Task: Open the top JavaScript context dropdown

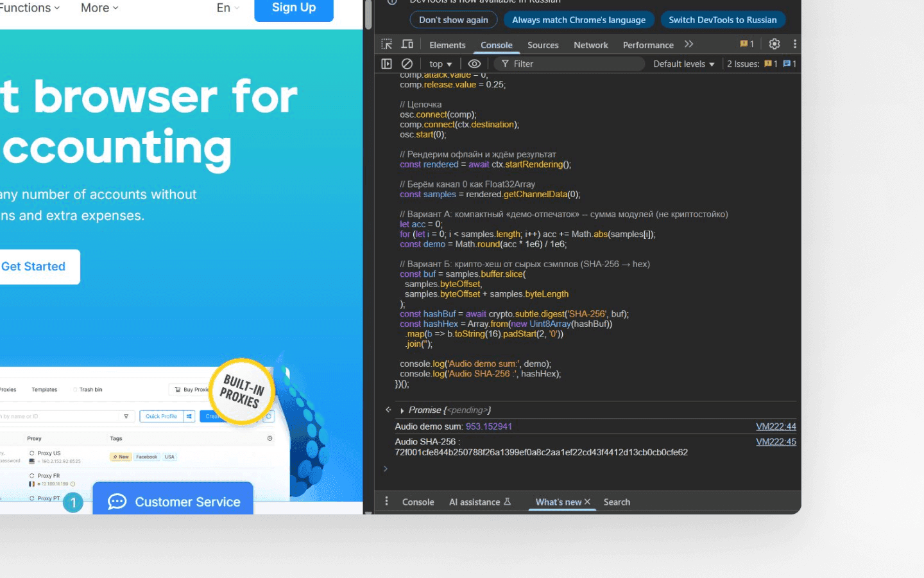Action: pyautogui.click(x=441, y=64)
